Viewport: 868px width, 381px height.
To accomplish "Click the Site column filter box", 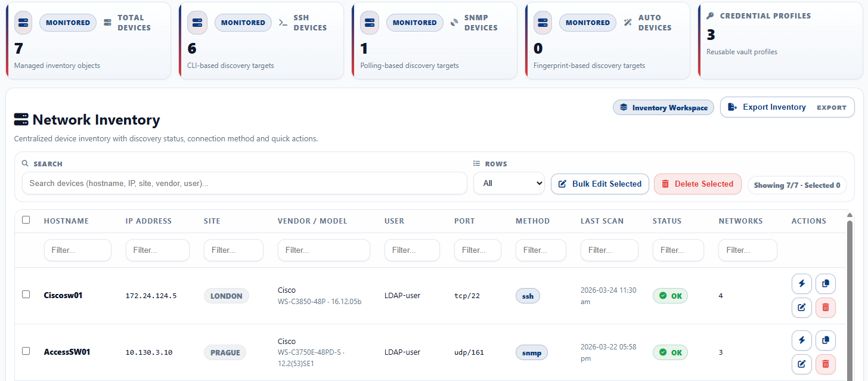I will pyautogui.click(x=234, y=250).
